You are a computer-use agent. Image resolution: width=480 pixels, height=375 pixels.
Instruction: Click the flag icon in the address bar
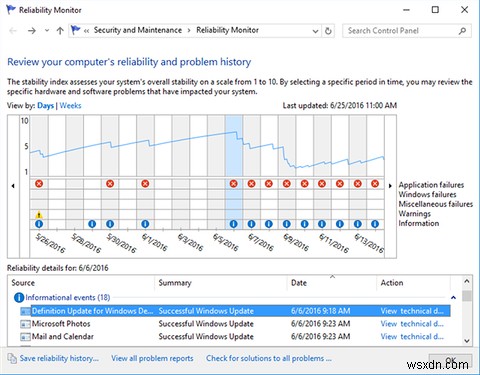pos(76,30)
